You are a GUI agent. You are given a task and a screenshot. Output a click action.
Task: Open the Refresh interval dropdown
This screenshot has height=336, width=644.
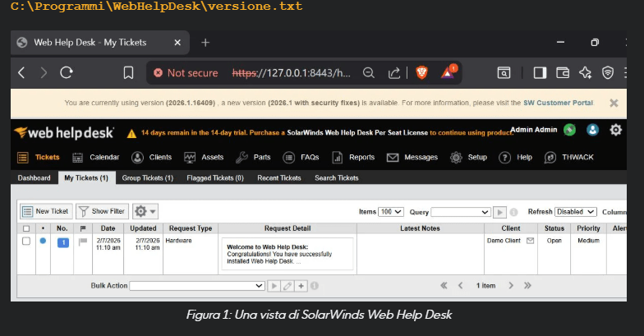575,212
